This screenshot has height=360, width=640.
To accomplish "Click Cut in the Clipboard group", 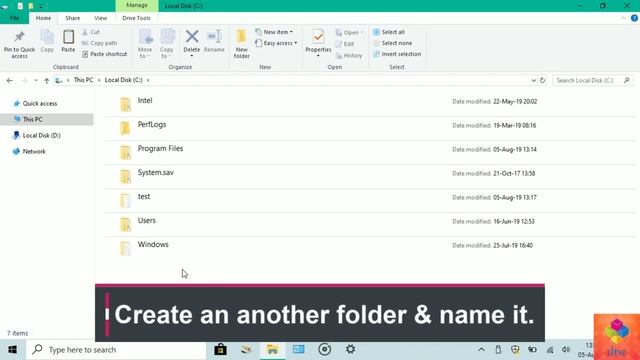I will pos(91,32).
